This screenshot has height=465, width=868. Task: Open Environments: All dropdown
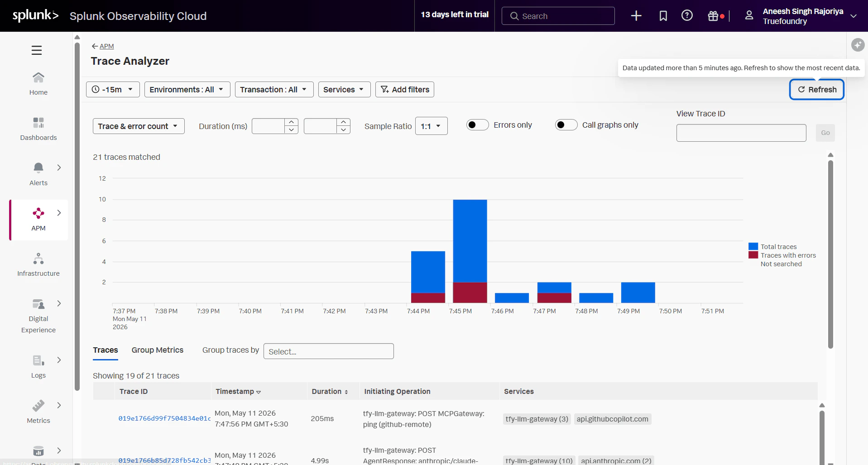[187, 90]
